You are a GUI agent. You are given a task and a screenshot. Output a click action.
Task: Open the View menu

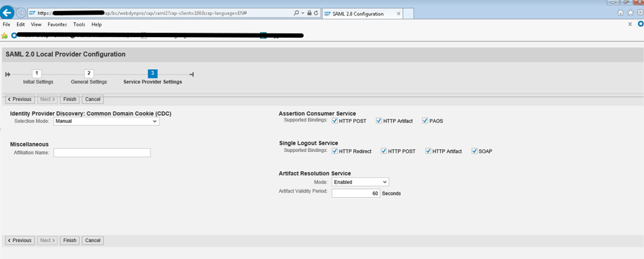[x=36, y=24]
